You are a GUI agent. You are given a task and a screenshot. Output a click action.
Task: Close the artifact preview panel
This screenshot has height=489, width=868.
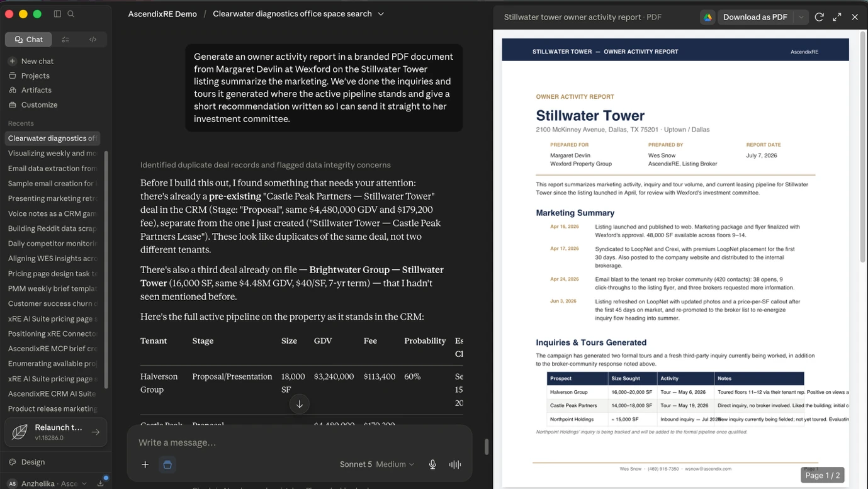(855, 17)
